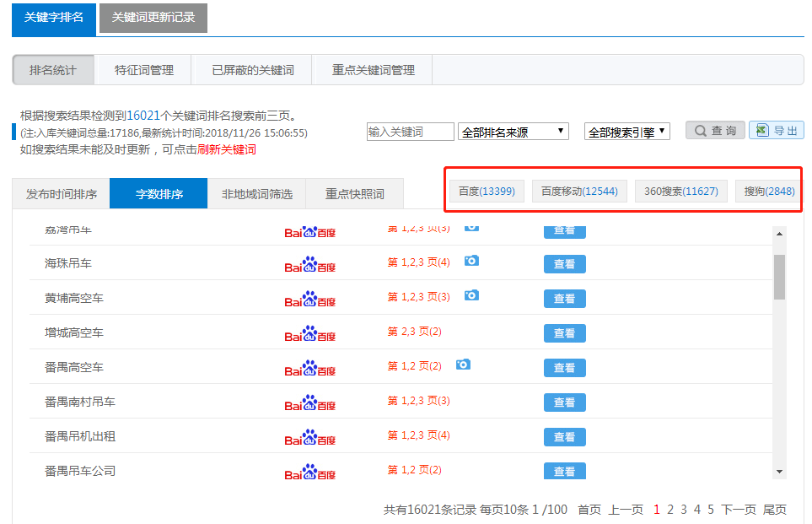Click 查看 for 增城高空车

[564, 333]
